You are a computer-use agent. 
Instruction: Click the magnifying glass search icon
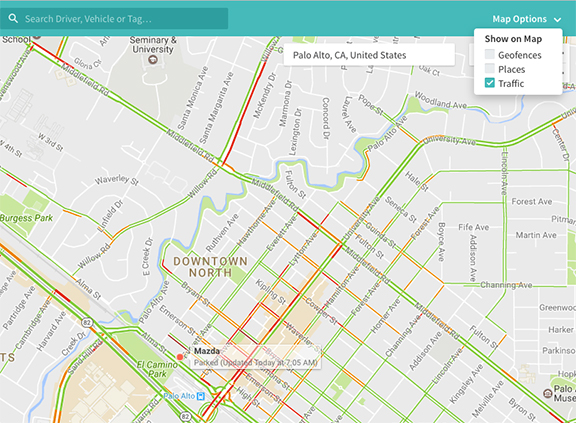point(13,18)
